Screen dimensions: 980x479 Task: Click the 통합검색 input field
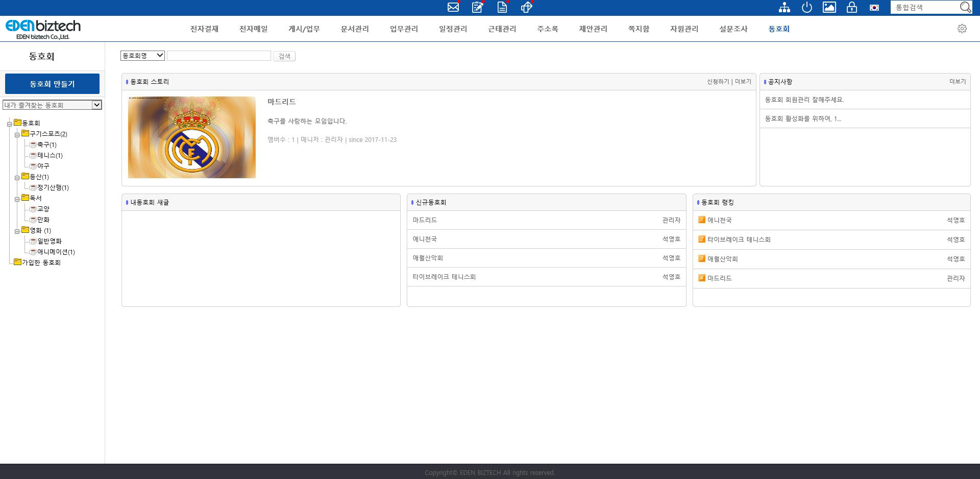click(x=924, y=7)
